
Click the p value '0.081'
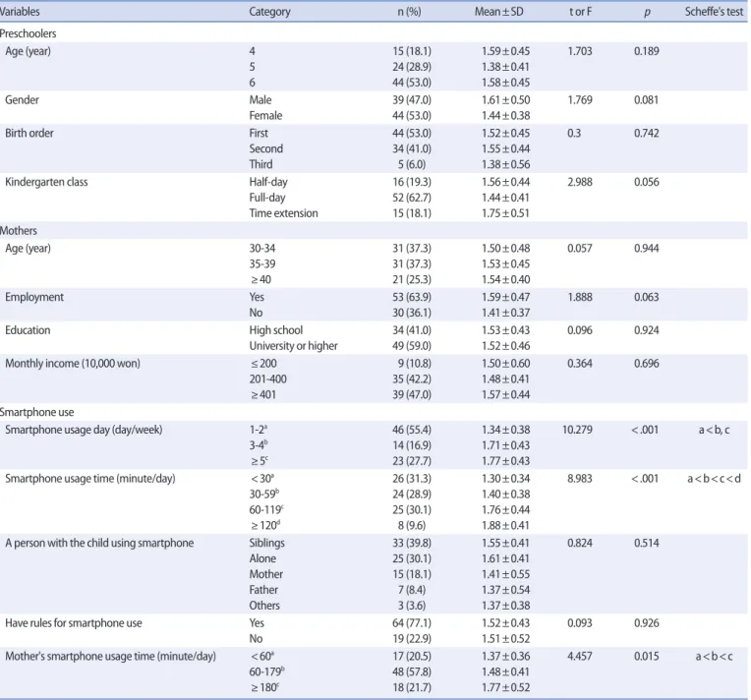click(x=647, y=100)
